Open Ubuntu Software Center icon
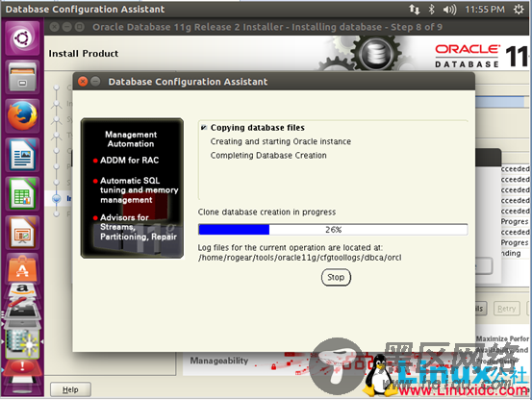Image resolution: width=532 pixels, height=400 pixels. pos(22,269)
